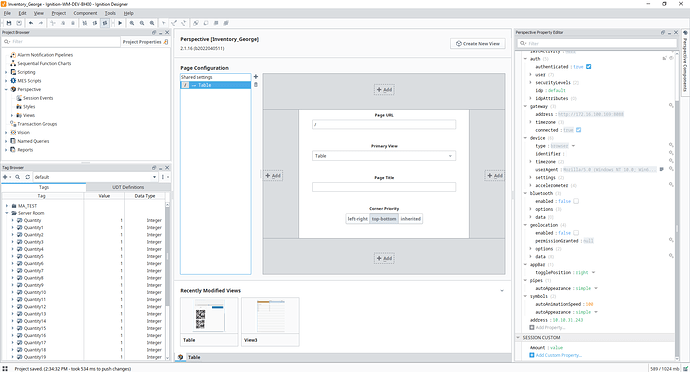Open binding icon for gateway property
This screenshot has width=690, height=372.
(x=671, y=106)
